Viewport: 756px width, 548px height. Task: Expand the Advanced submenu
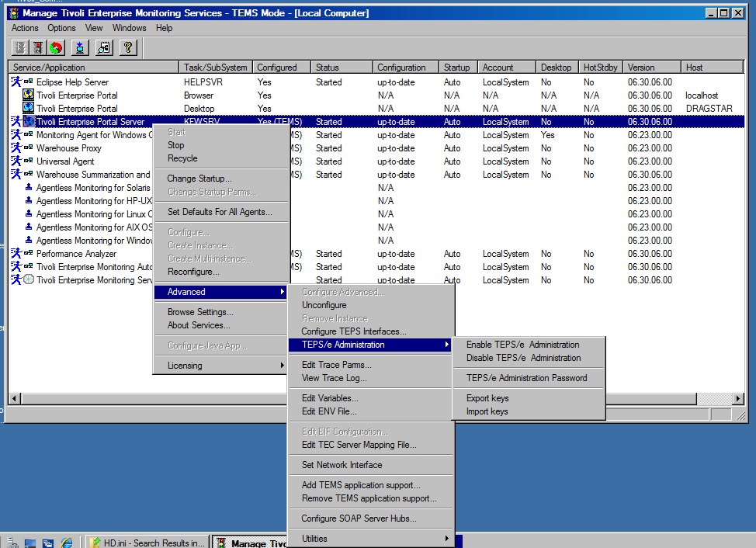tap(220, 292)
